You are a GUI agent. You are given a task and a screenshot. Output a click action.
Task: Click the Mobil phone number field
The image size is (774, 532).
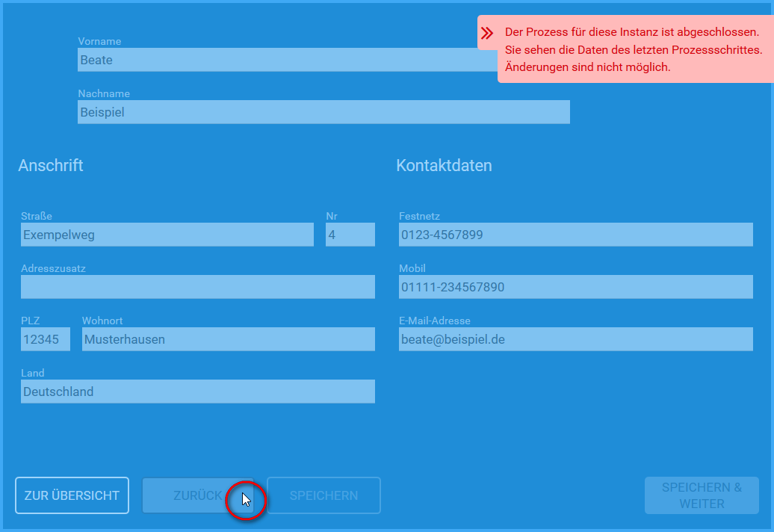tap(576, 287)
